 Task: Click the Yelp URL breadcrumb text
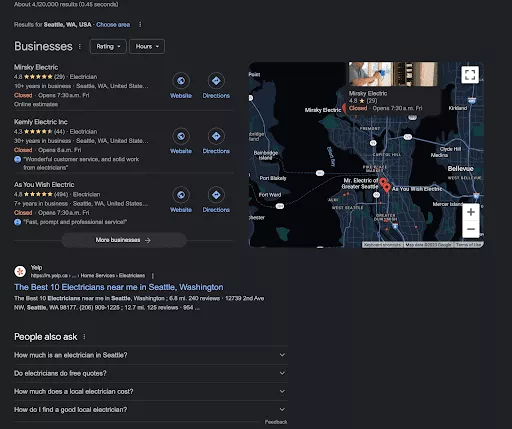(x=88, y=276)
